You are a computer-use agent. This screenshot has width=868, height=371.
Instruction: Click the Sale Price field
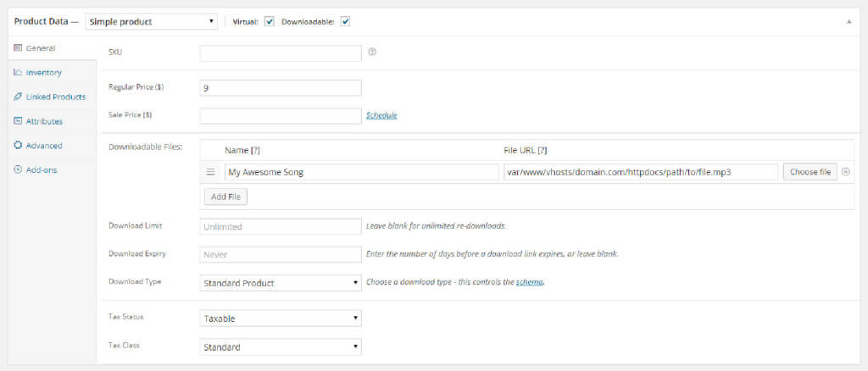(280, 116)
